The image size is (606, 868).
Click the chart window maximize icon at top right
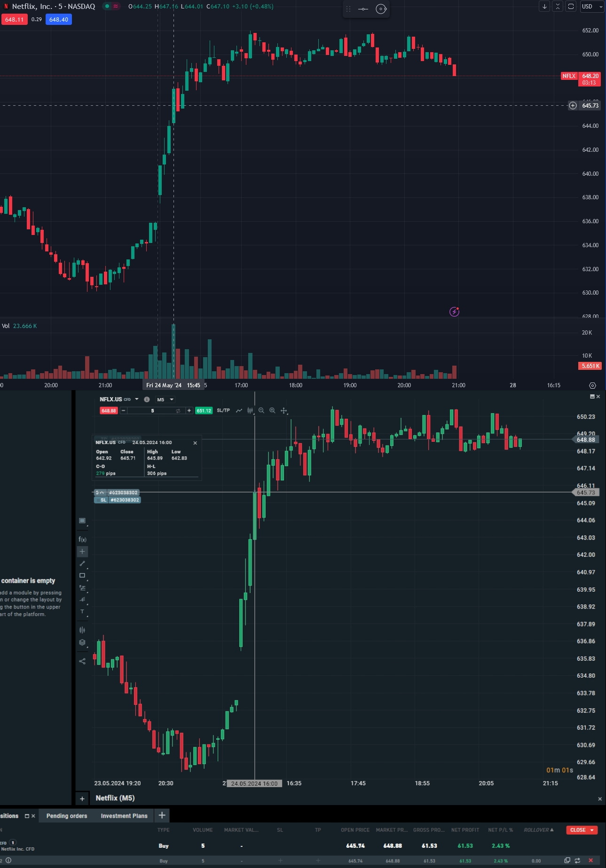(592, 397)
